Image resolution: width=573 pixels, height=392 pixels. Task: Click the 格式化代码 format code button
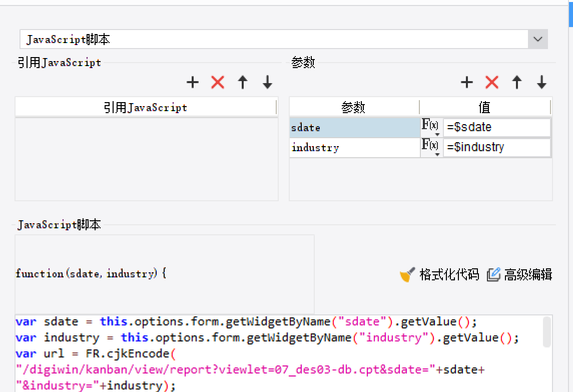click(439, 274)
